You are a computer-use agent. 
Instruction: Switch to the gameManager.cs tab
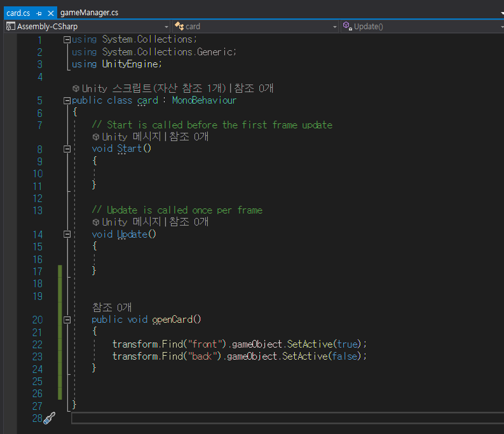point(90,13)
